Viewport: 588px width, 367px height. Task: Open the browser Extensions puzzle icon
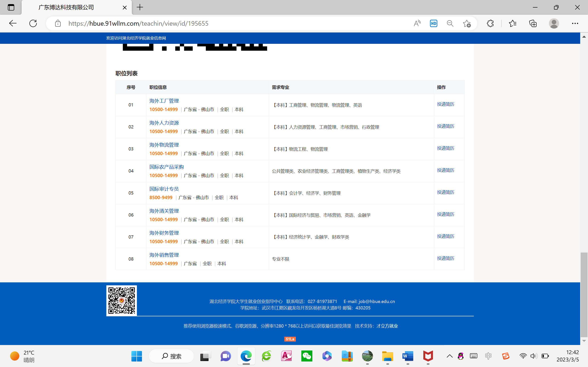coord(490,23)
